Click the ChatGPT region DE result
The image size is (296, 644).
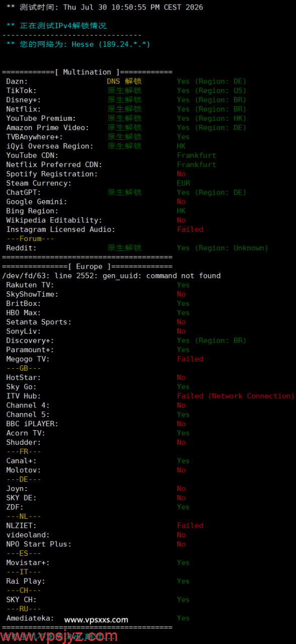212,192
